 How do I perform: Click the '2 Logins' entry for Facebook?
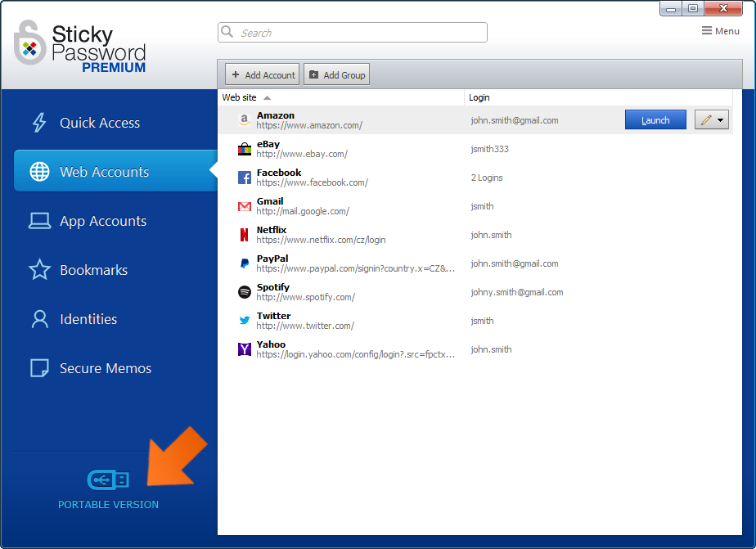[x=487, y=178]
